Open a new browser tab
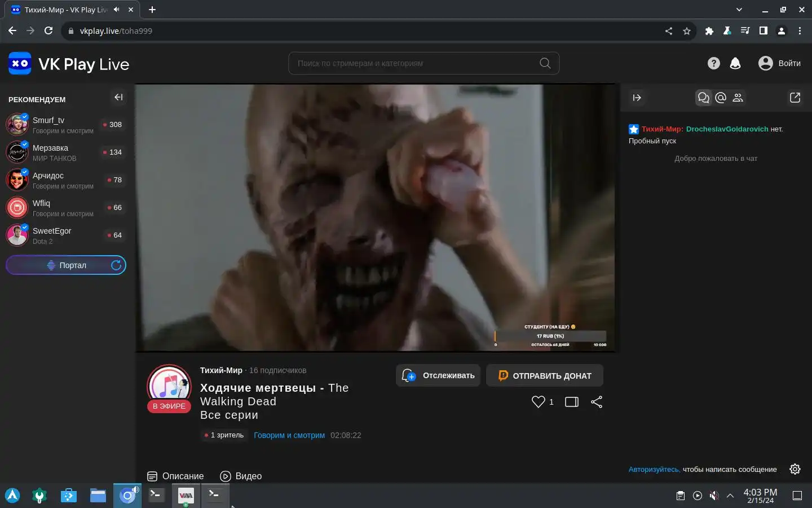Image resolution: width=812 pixels, height=508 pixels. 152,10
